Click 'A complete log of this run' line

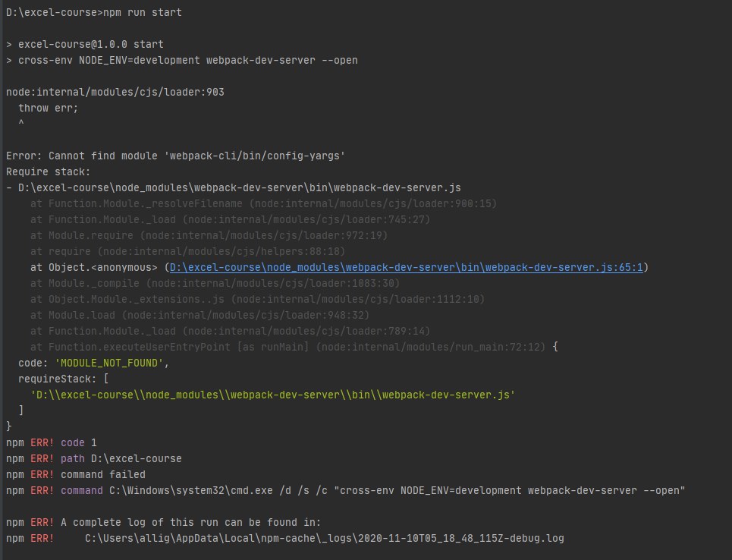(x=163, y=523)
